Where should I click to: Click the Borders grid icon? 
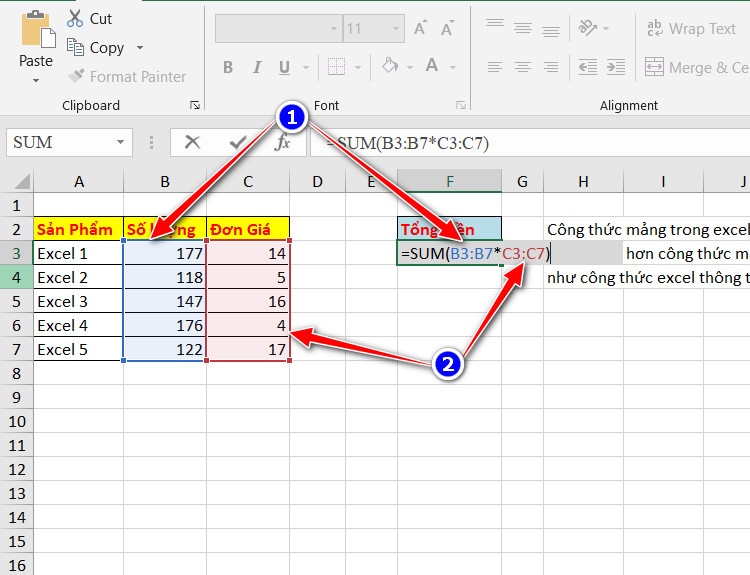tap(336, 66)
